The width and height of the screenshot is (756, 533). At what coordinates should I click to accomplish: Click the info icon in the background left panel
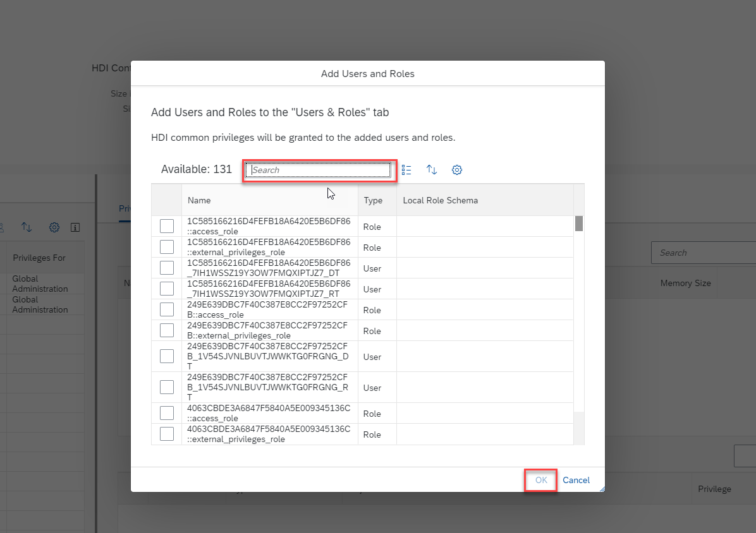click(75, 227)
